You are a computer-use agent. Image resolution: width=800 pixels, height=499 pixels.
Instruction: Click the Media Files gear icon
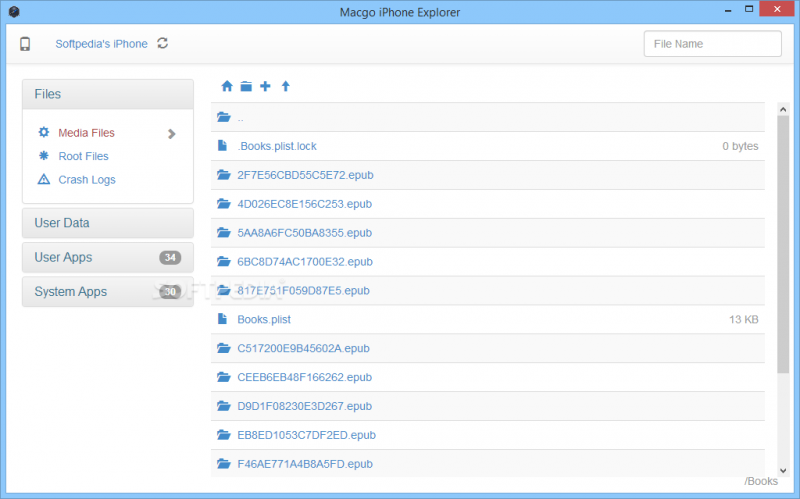44,133
